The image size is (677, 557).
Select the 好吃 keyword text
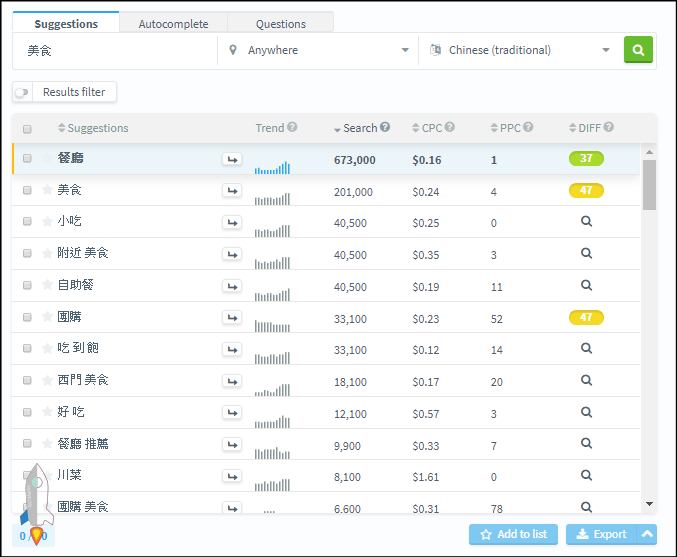(71, 412)
